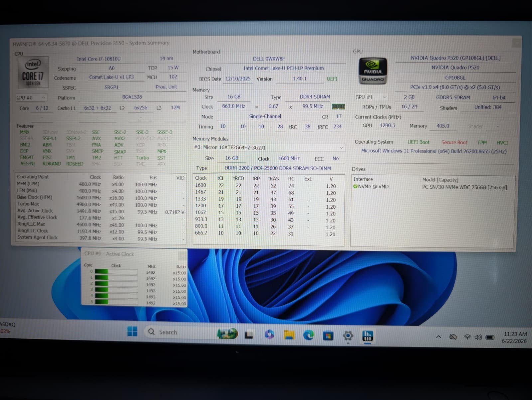Click the HVCI indicator
Viewport: 532px width, 400px height.
[502, 143]
